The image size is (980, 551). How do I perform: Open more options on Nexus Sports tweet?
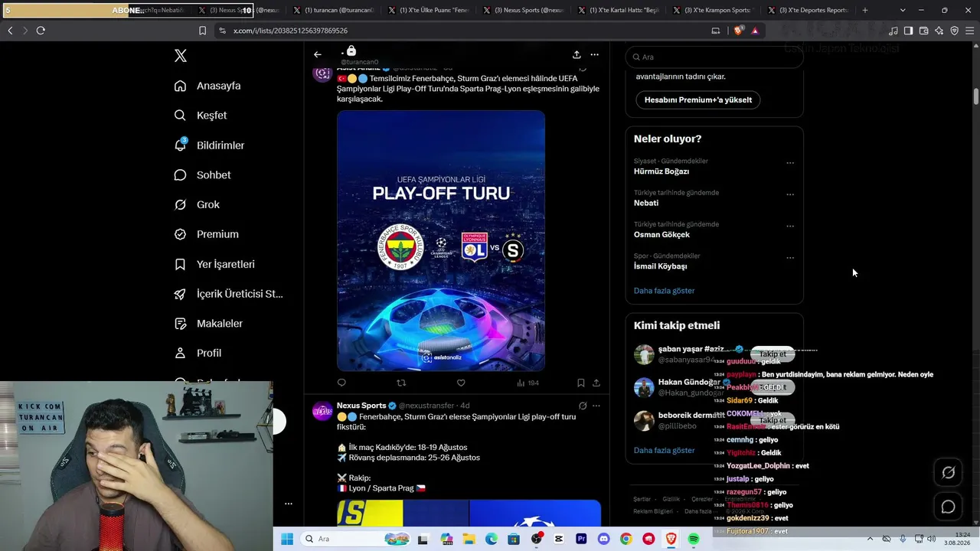[596, 406]
